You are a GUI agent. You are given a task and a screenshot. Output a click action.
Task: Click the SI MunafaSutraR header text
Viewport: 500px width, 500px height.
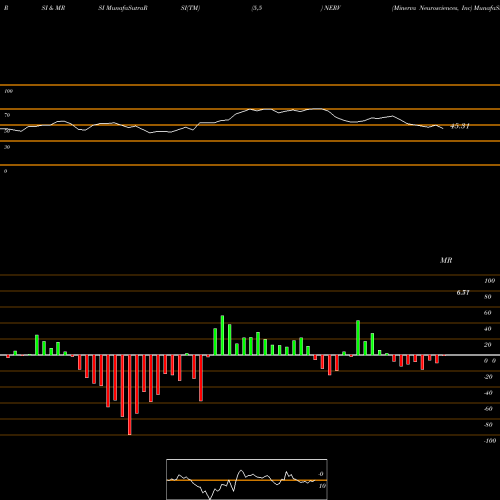(x=123, y=8)
